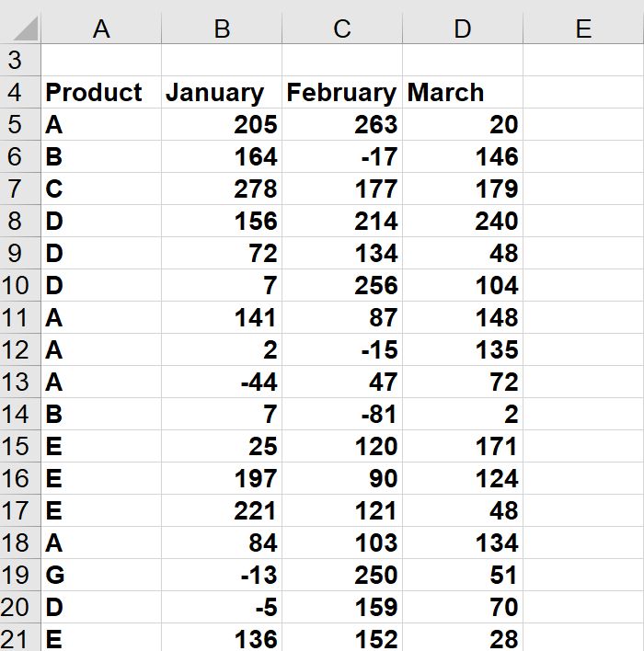Select row 3 header
This screenshot has width=644, height=651.
[20, 60]
